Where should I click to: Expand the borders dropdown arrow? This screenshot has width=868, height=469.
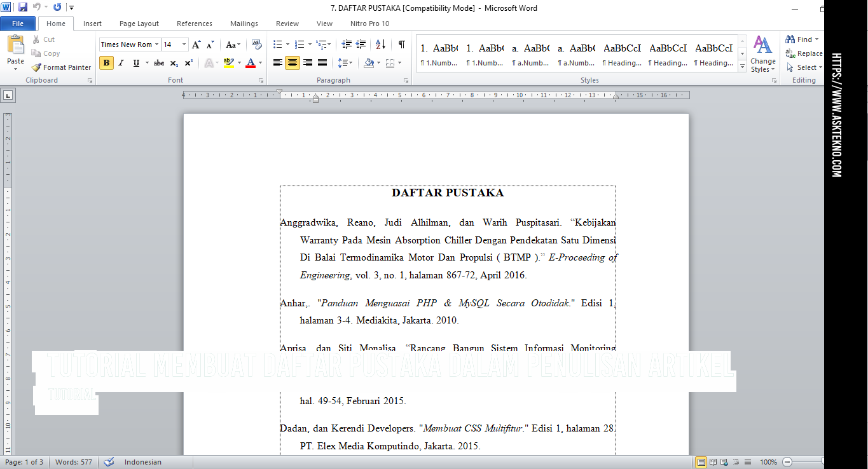click(400, 63)
